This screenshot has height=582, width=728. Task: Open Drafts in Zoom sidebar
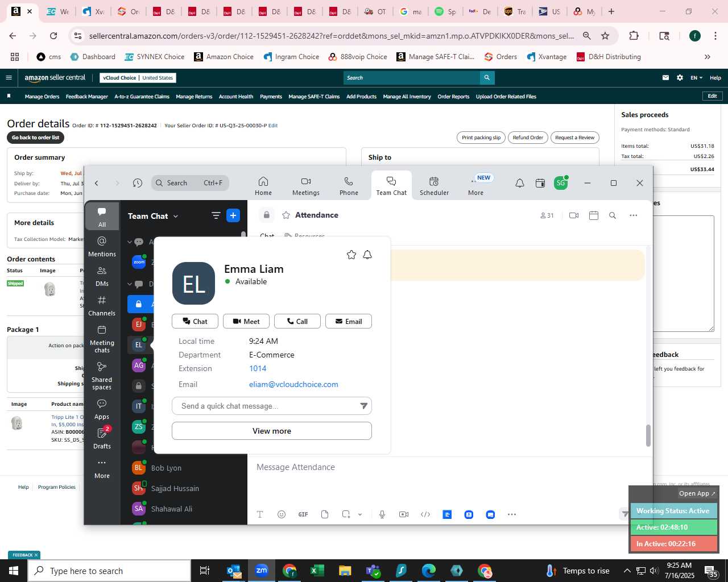102,439
